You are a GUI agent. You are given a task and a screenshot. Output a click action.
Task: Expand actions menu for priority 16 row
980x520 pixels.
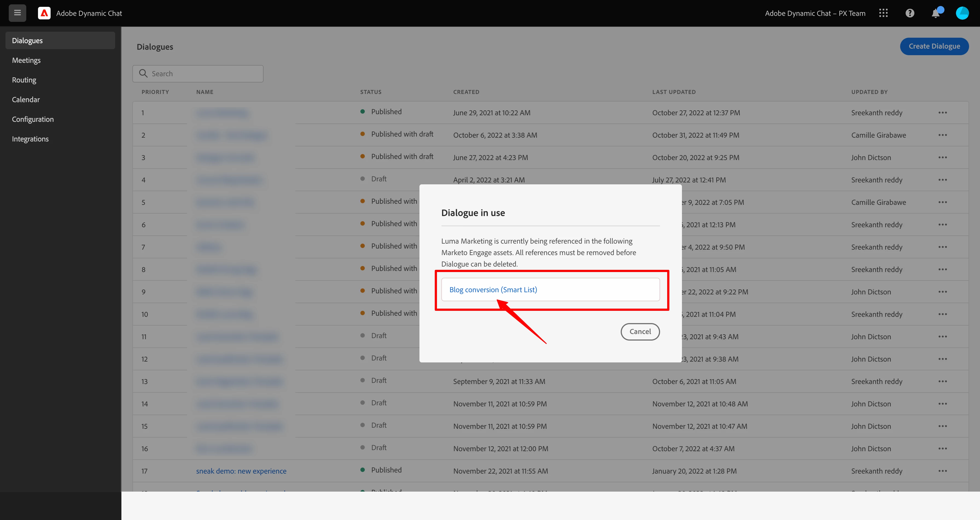pyautogui.click(x=942, y=448)
